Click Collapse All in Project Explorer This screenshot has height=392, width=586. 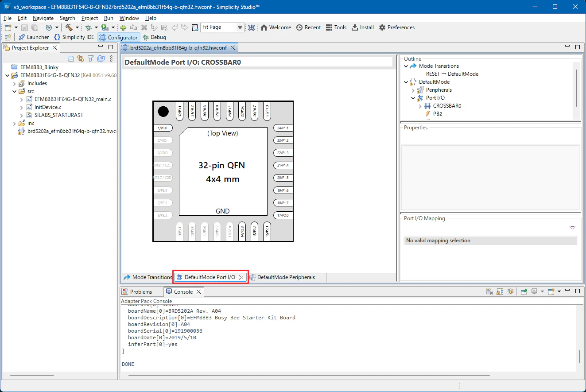tap(71, 58)
